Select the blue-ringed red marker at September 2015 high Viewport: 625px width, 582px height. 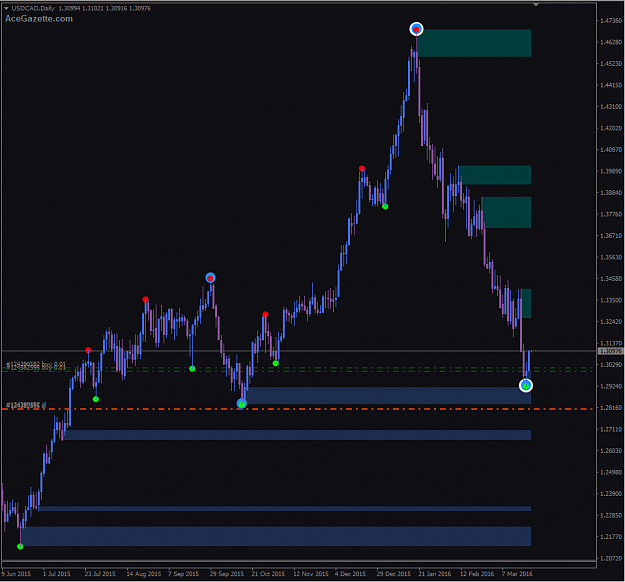click(210, 278)
